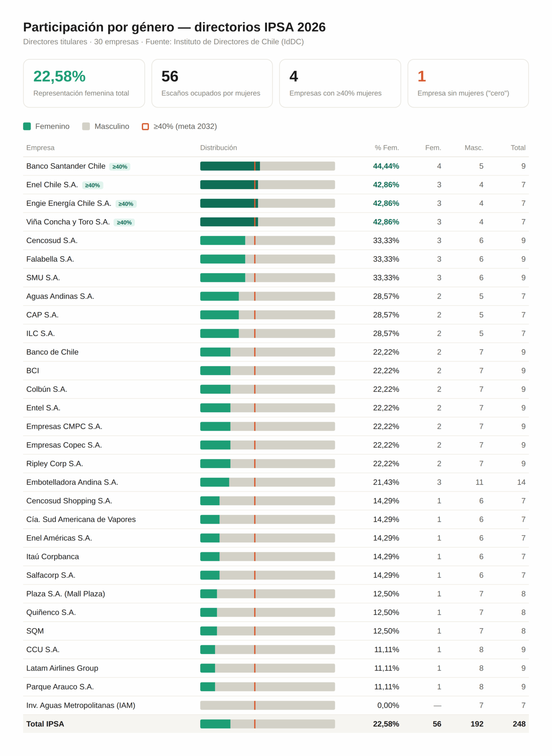Click the ≥40% badge next to Banco Santander Chile

tap(120, 167)
